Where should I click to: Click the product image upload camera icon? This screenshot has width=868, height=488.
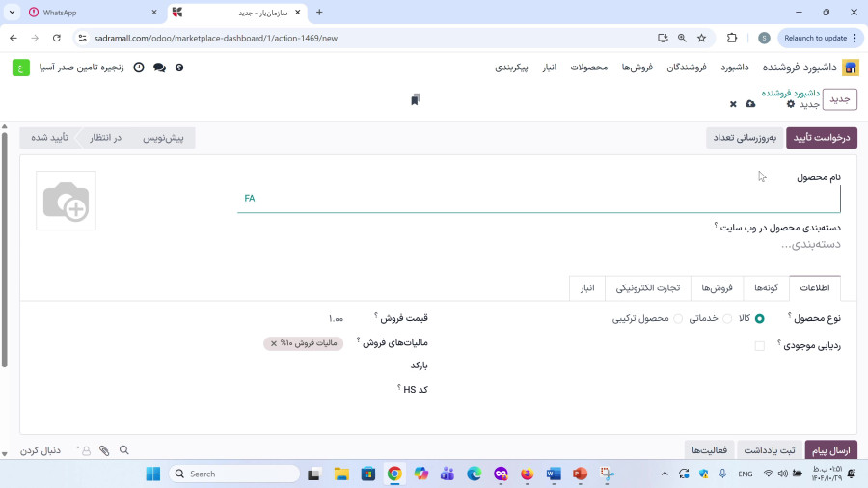(x=66, y=201)
